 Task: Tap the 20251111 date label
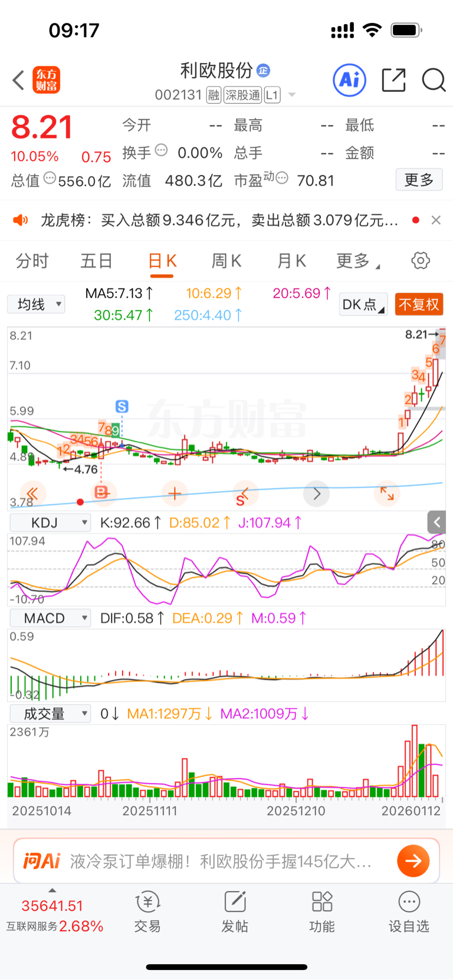click(x=150, y=811)
